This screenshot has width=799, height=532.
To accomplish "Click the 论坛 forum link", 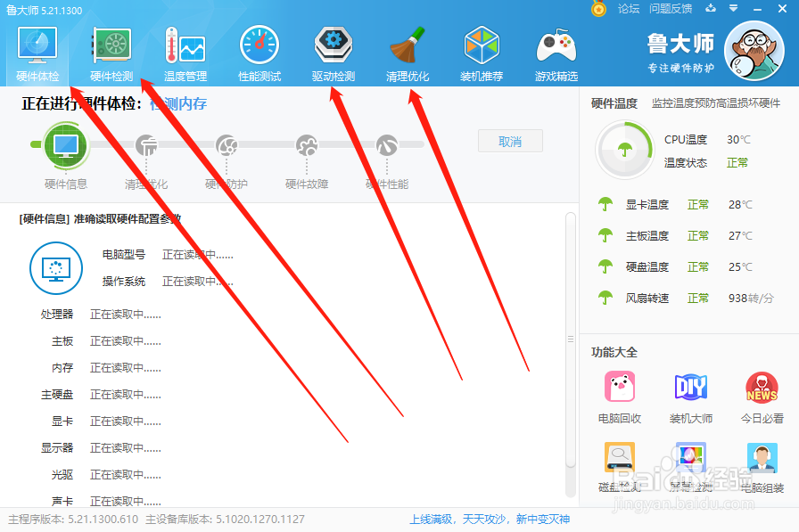I will [629, 9].
